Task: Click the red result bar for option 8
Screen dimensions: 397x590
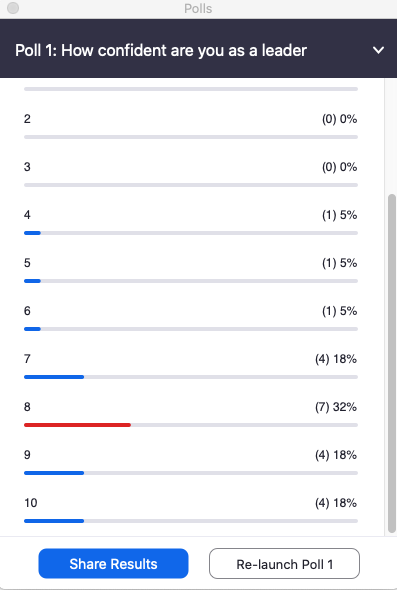Action: [77, 425]
